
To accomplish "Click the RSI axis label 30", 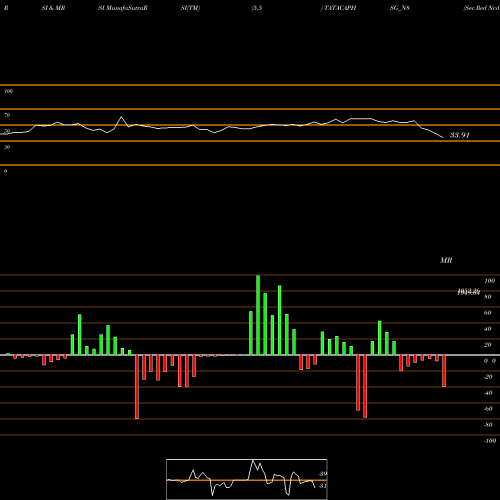I will tap(7, 147).
